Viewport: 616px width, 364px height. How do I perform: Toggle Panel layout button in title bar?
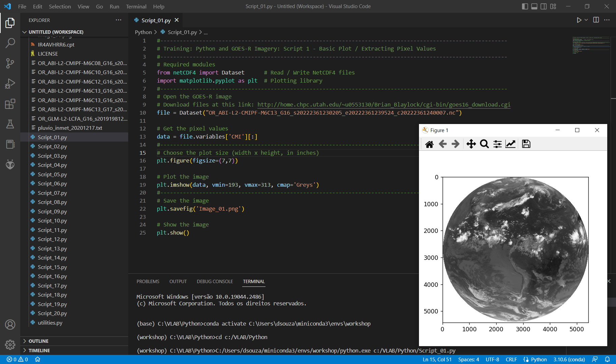[x=534, y=6]
